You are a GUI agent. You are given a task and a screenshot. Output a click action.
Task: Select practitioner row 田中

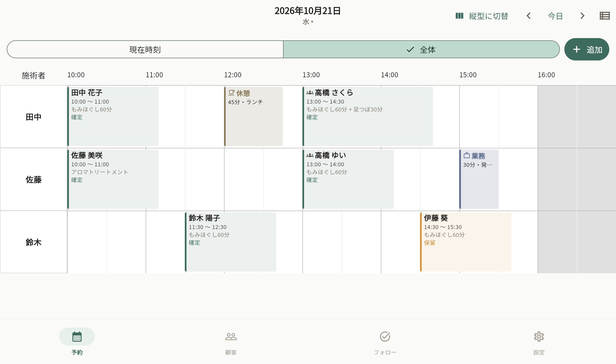click(x=34, y=117)
